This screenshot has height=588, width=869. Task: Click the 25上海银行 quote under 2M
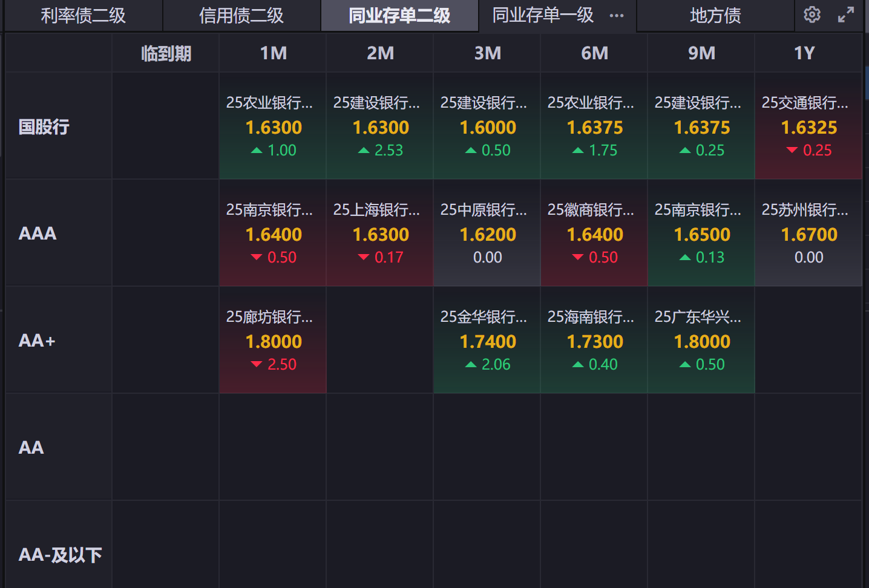pyautogui.click(x=380, y=234)
